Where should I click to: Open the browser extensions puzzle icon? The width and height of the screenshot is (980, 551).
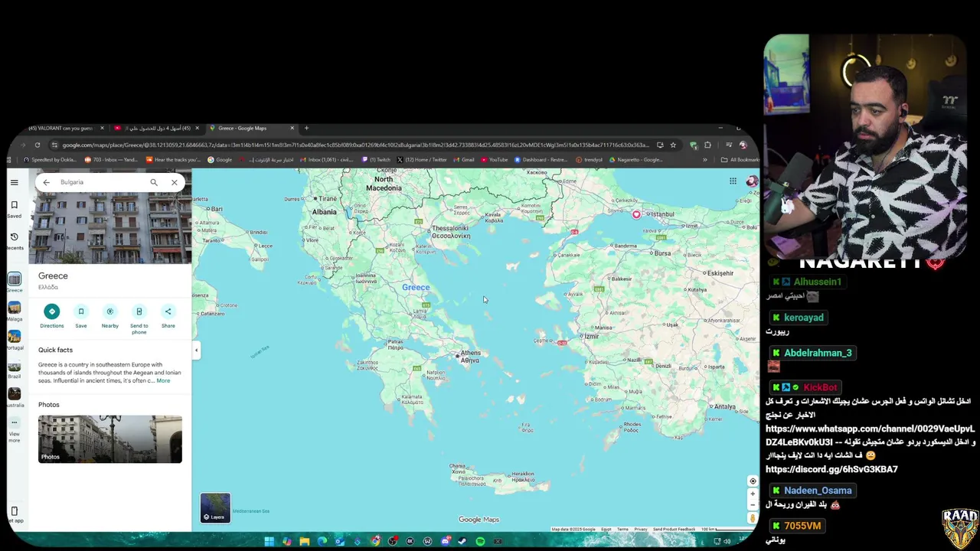(x=707, y=145)
